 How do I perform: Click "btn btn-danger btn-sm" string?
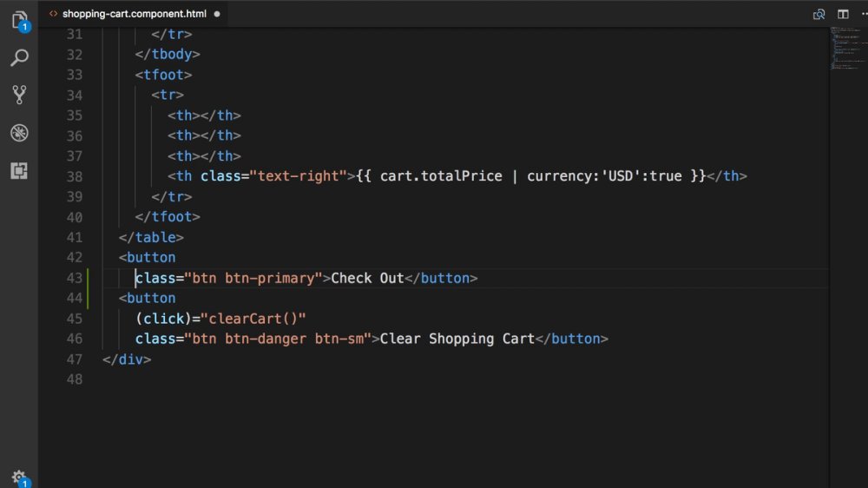pyautogui.click(x=278, y=339)
